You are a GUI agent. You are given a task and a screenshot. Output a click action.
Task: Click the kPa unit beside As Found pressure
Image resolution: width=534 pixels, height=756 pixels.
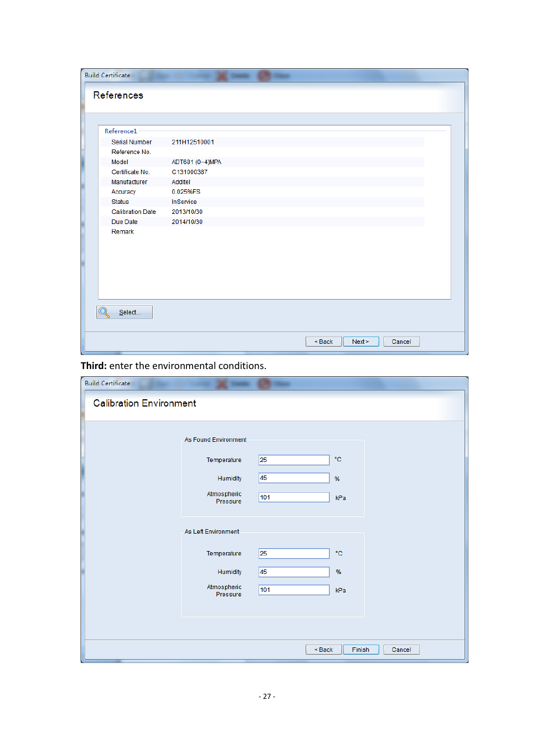340,498
